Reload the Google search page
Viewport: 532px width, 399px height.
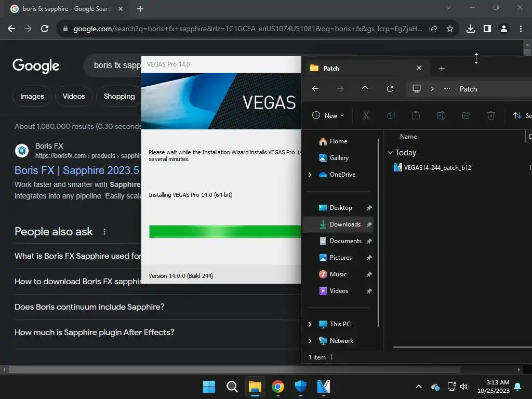click(45, 29)
